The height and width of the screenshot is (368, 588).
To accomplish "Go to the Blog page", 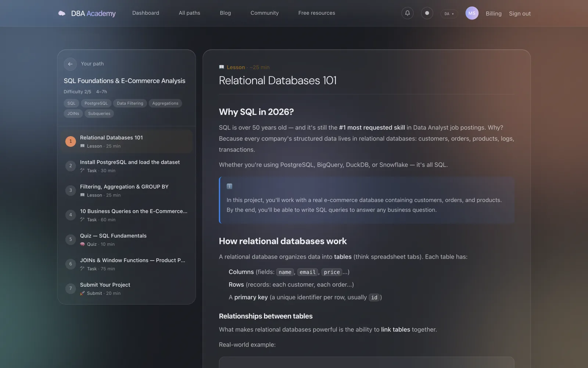I will point(225,13).
